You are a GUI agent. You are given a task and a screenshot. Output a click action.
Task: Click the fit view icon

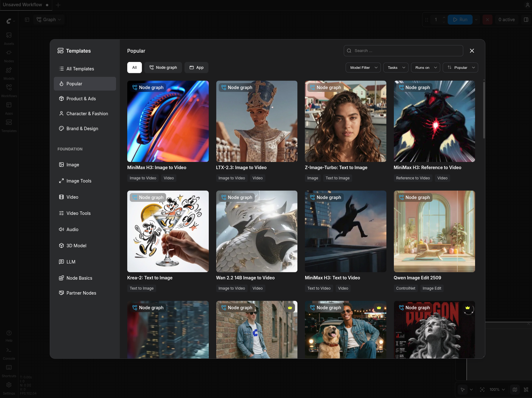click(x=482, y=390)
